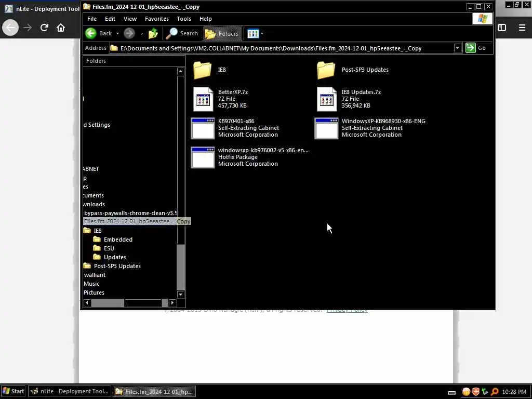Click the vertical scrollbar thumb in tree
The height and width of the screenshot is (399, 532).
click(x=180, y=267)
